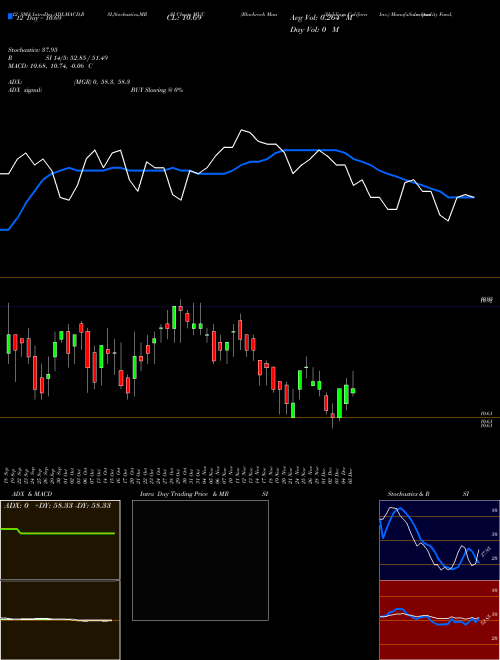
Task: Click the navy stochastics sub-chart
Action: (439, 540)
